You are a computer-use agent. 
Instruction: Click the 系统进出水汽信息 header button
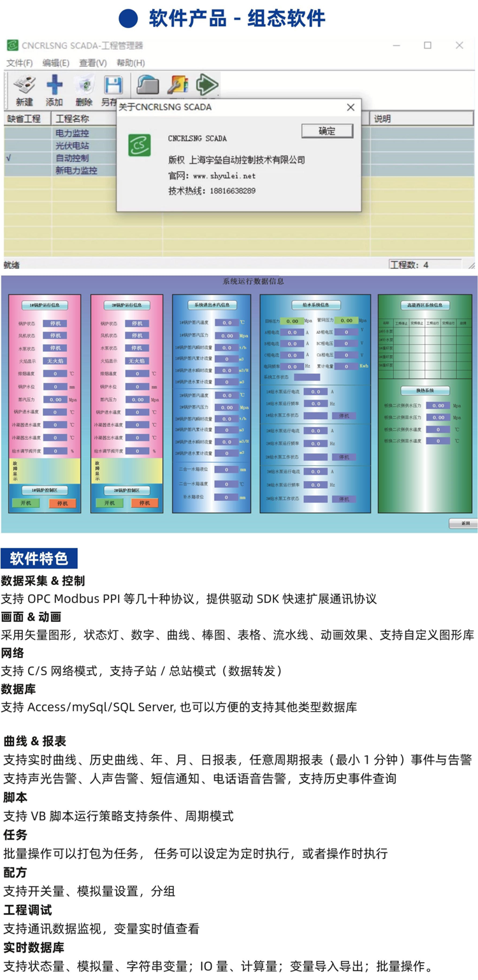[212, 305]
